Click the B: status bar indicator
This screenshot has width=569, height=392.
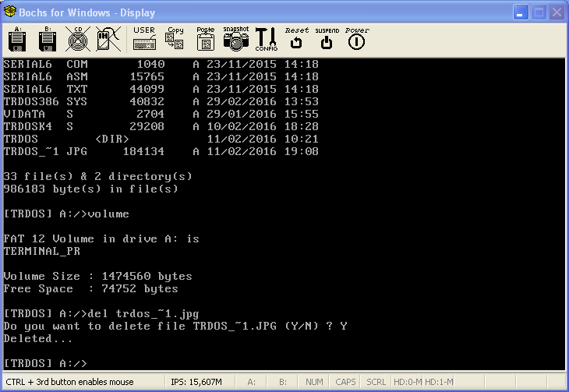click(283, 382)
